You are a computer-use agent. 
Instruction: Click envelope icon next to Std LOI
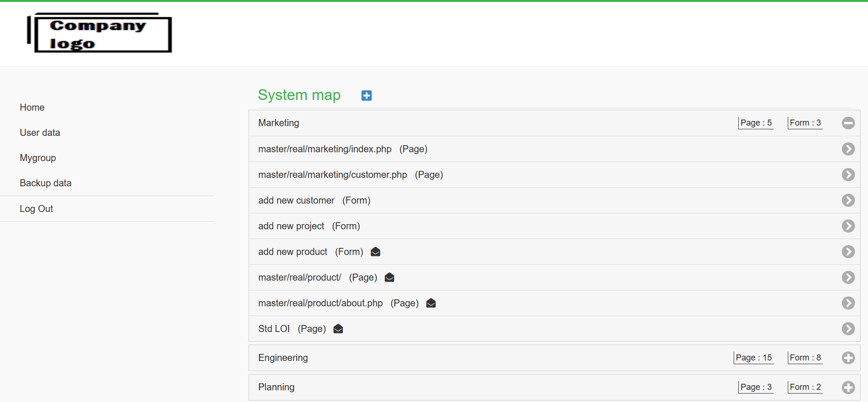[338, 329]
